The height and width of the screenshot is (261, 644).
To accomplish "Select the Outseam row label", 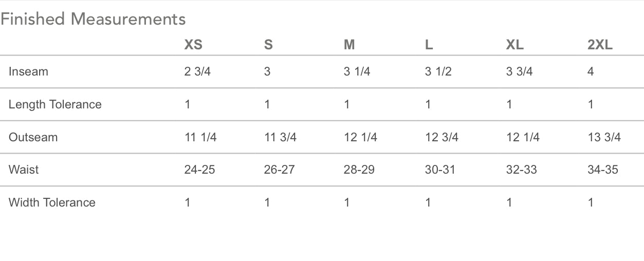I will click(x=33, y=137).
